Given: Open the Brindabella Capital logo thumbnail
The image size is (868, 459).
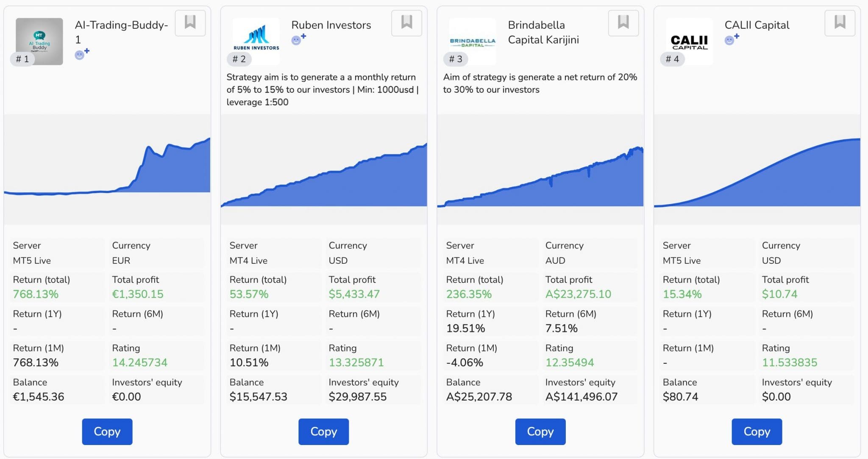Looking at the screenshot, I should [x=473, y=41].
